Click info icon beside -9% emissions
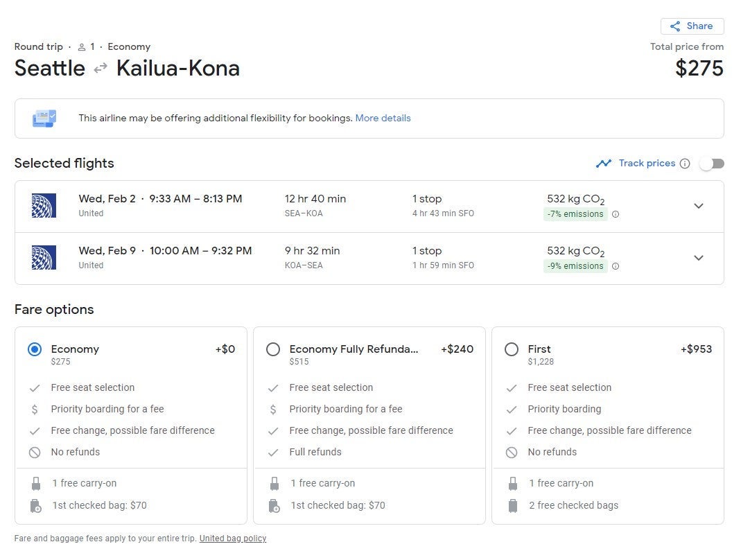741x560 pixels. point(616,266)
